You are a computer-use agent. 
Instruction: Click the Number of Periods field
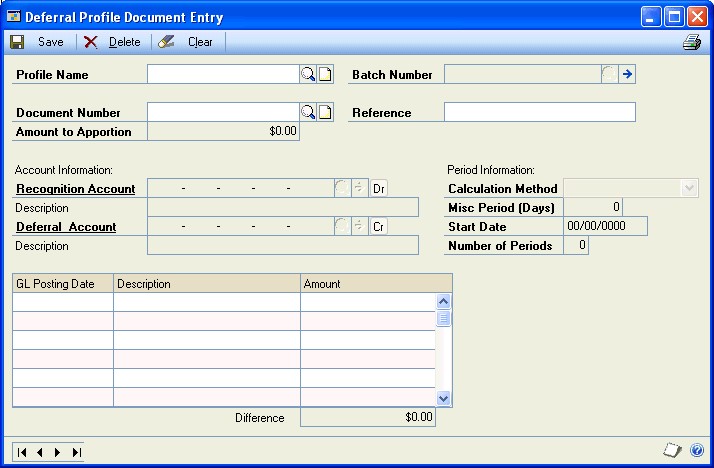[x=576, y=245]
